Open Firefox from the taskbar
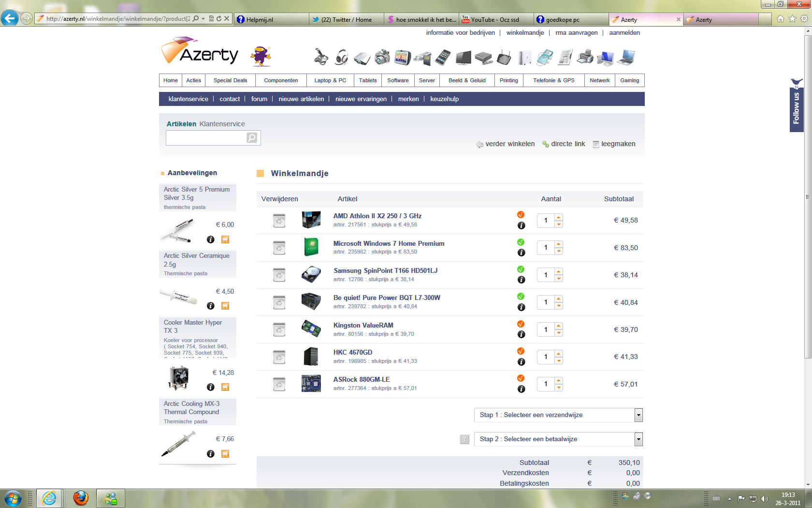The width and height of the screenshot is (812, 508). point(81,498)
